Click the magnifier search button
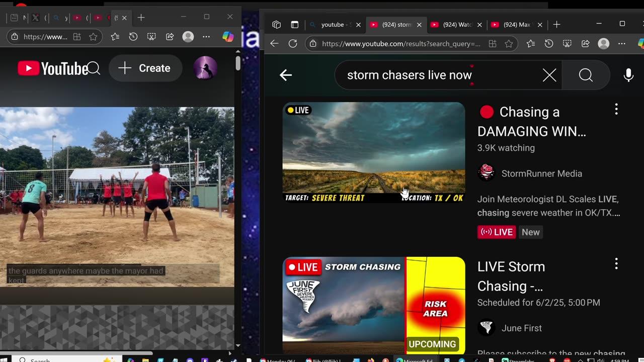Viewport: 644px width, 362px height. 586,75
